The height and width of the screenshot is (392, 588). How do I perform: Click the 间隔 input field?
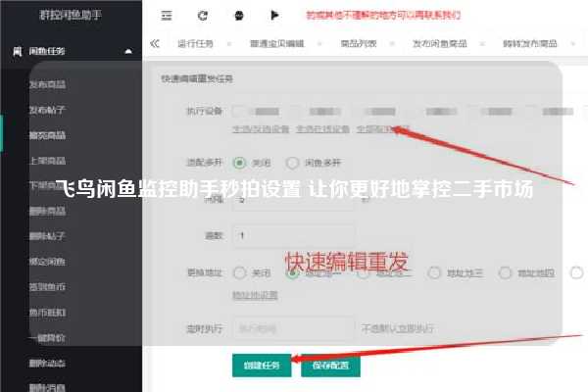(x=293, y=200)
